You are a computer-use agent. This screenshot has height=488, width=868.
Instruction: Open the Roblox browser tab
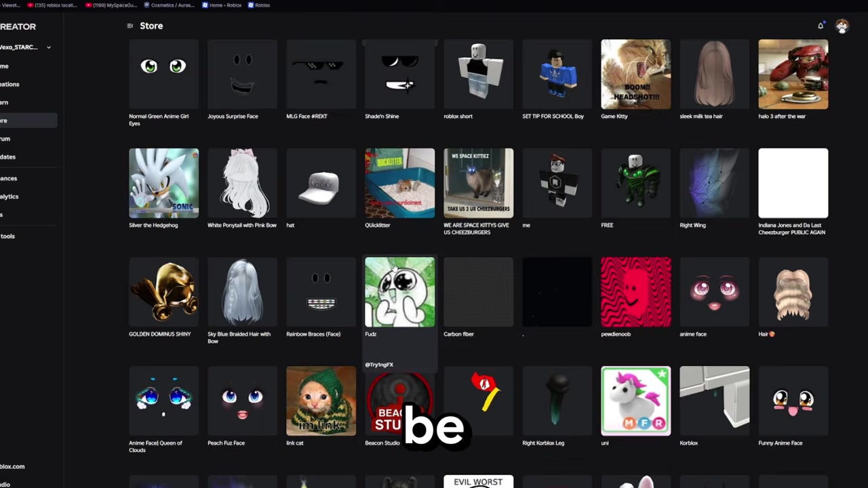point(258,5)
